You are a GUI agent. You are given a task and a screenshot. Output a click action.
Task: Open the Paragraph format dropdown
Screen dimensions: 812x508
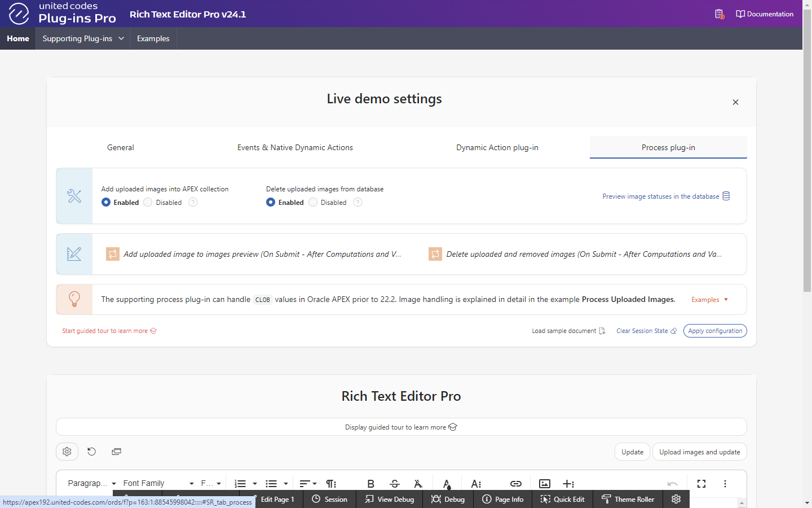[x=91, y=483]
